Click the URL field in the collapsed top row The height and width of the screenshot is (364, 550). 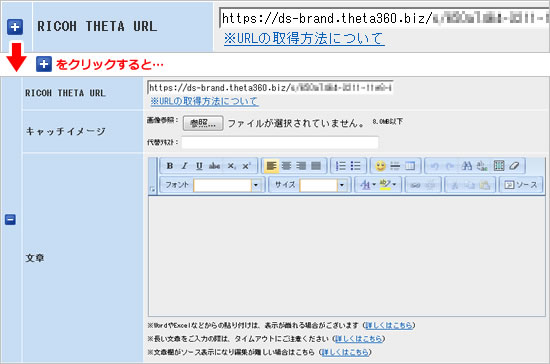[x=385, y=18]
